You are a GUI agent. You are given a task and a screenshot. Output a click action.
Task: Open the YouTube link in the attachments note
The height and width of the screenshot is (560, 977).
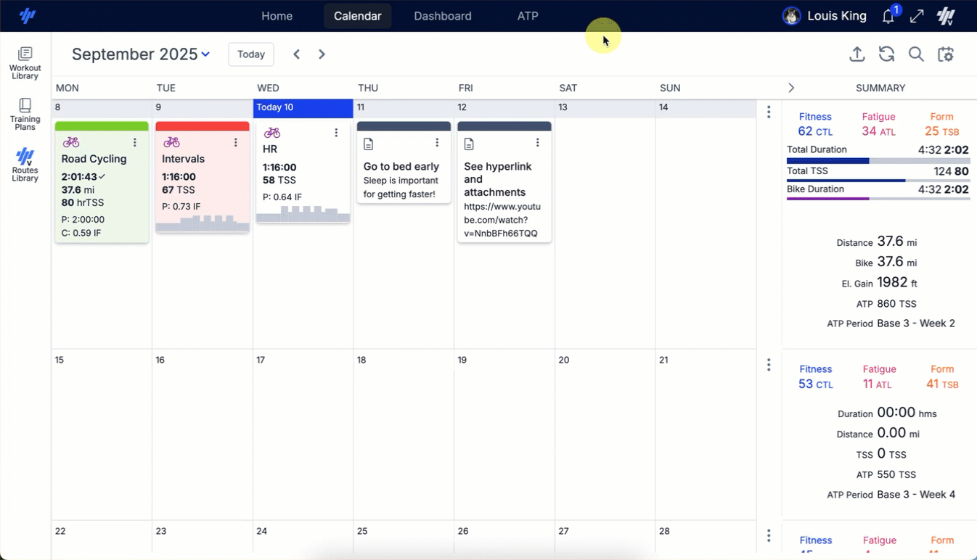tap(504, 220)
